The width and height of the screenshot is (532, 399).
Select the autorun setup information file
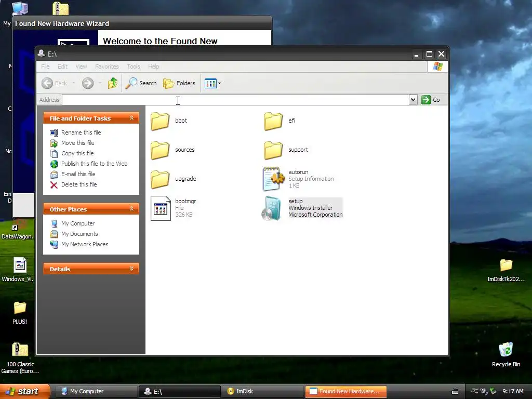(x=273, y=179)
